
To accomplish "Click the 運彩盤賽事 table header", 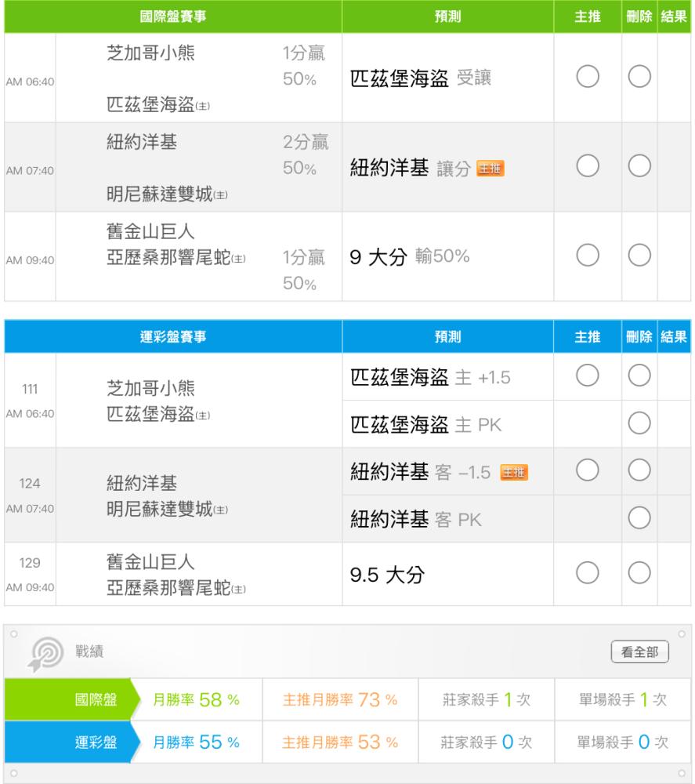I will click(173, 336).
